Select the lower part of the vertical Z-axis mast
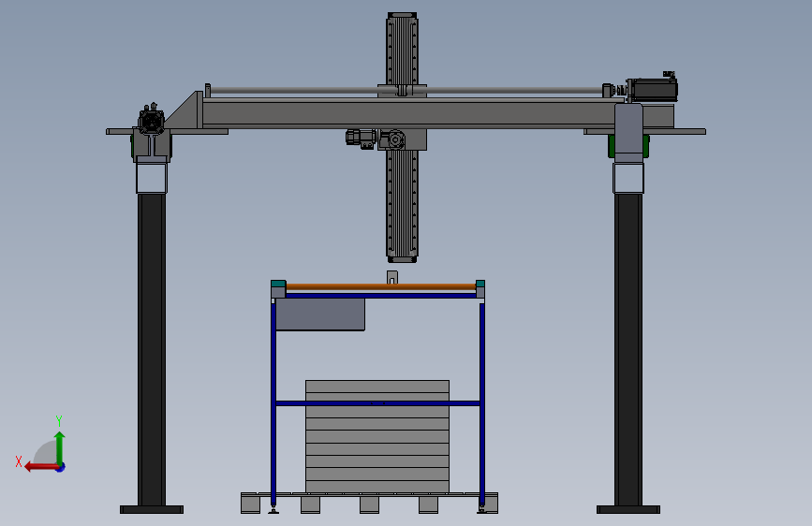 [402, 206]
